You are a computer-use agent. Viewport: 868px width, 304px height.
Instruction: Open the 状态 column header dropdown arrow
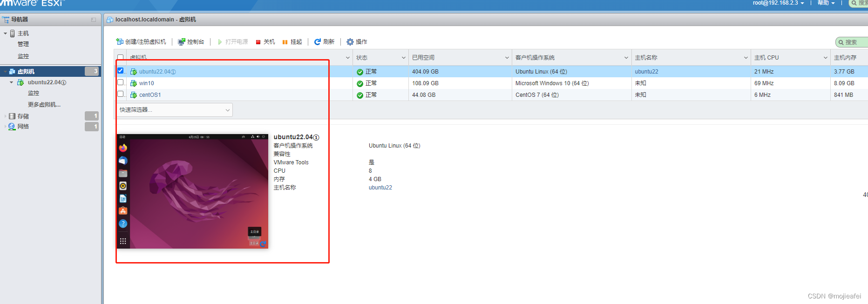pos(404,58)
